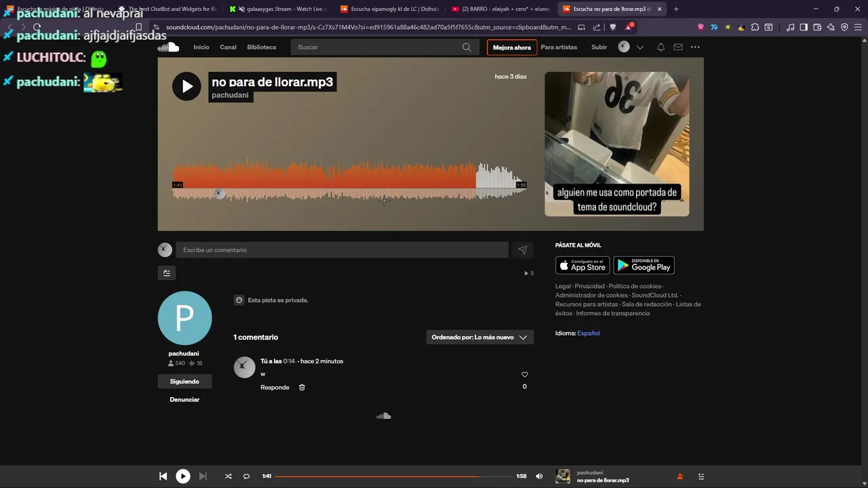Open Política de cookies link
Image resolution: width=868 pixels, height=488 pixels.
pyautogui.click(x=635, y=286)
